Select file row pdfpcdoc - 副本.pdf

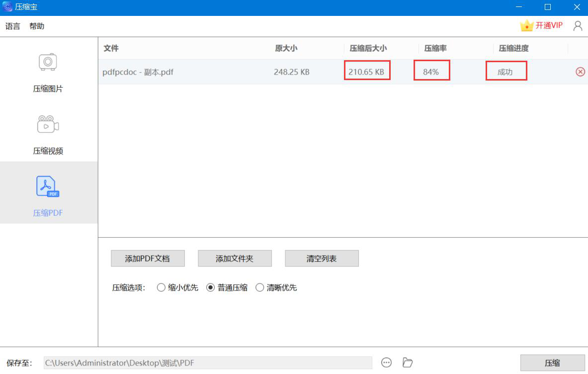pos(343,72)
